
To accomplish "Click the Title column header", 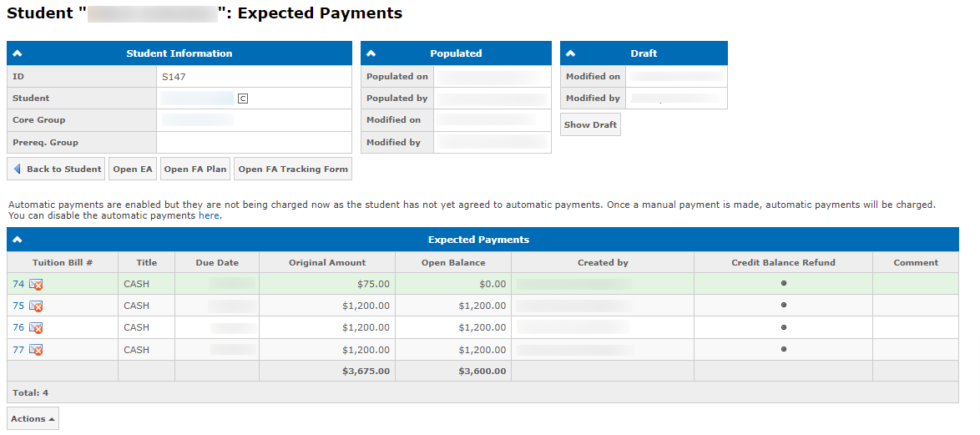I will click(146, 262).
